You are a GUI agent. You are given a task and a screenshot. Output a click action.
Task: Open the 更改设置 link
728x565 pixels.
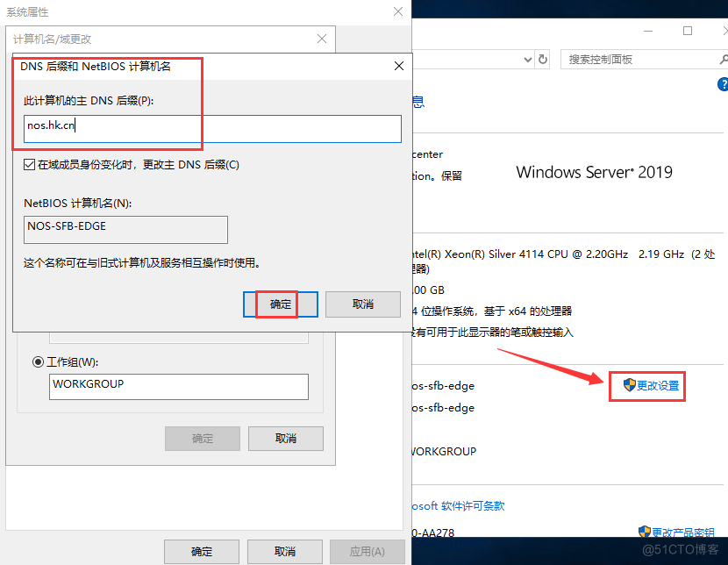pos(658,385)
